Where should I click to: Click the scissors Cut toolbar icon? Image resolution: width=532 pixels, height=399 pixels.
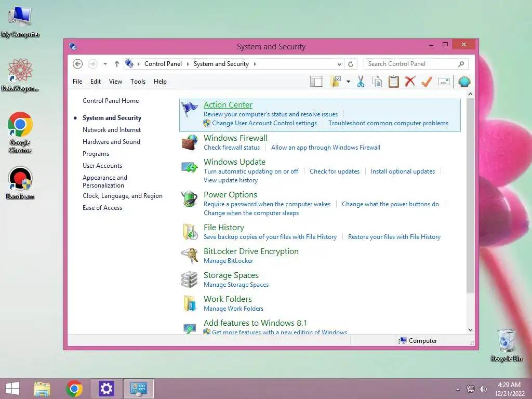pos(361,82)
